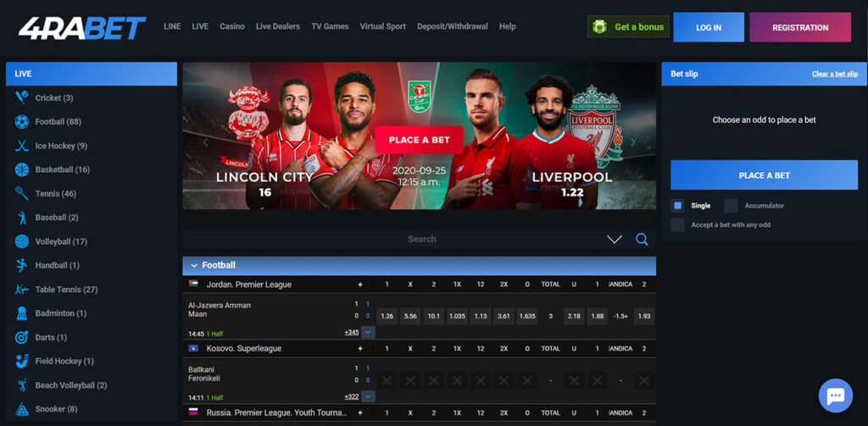The height and width of the screenshot is (426, 868).
Task: Choose the Badminton shuttlecock icon
Action: (21, 313)
